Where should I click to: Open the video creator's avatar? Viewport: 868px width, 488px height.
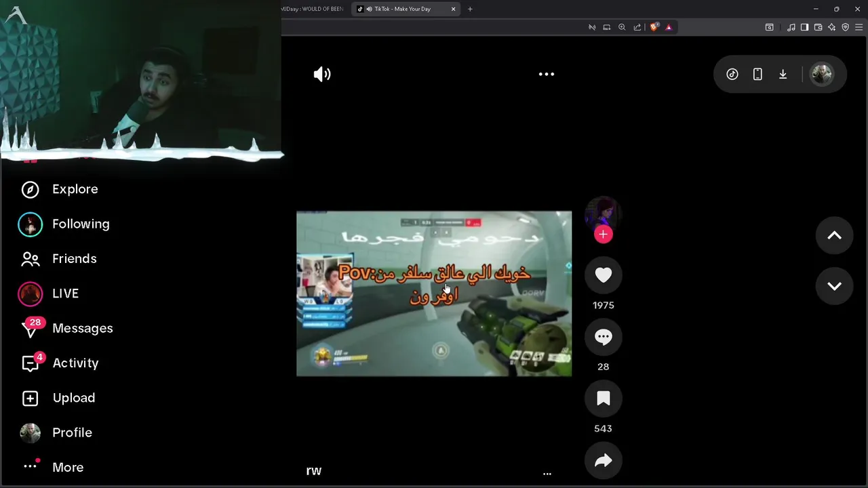coord(603,213)
